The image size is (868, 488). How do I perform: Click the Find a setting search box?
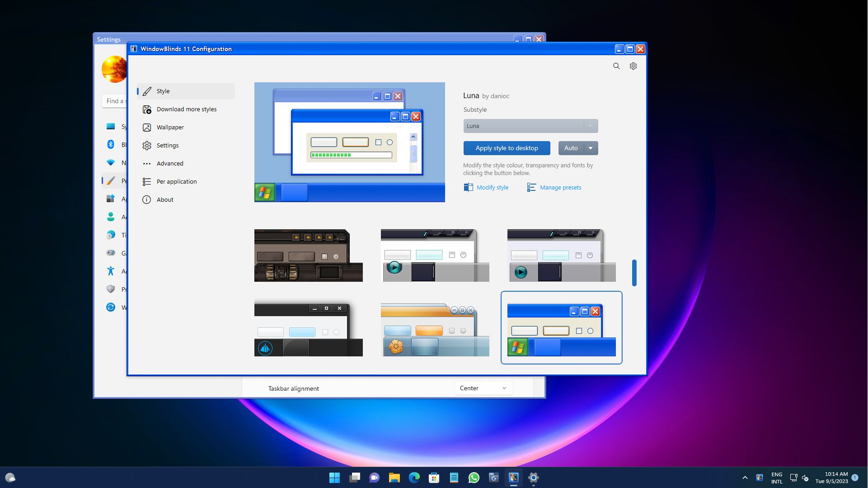click(x=114, y=101)
